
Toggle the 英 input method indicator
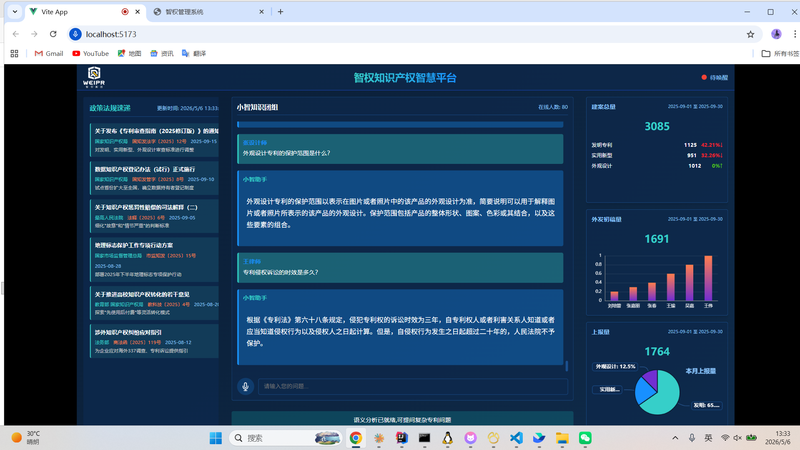(708, 438)
